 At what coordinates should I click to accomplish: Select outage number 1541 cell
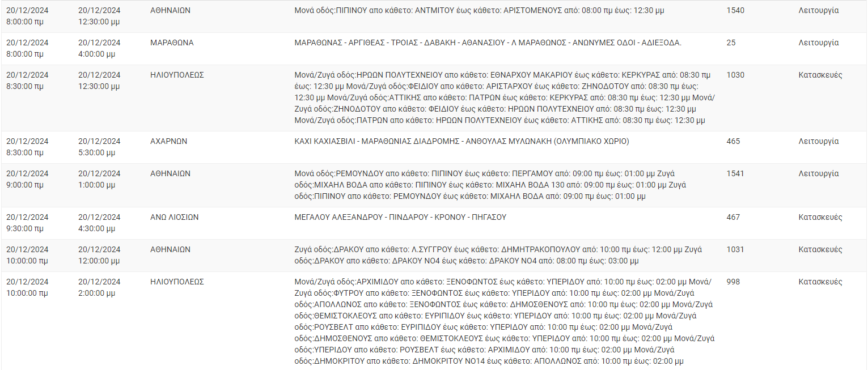735,174
